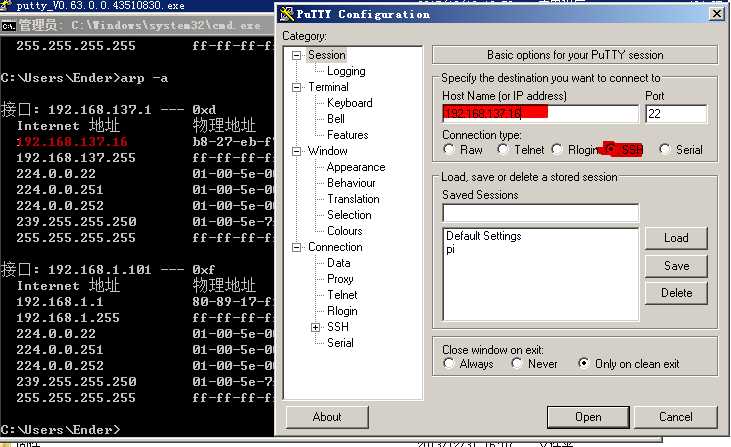The image size is (731, 447).
Task: Click the PuTTY Configuration title bar icon
Action: [x=286, y=14]
